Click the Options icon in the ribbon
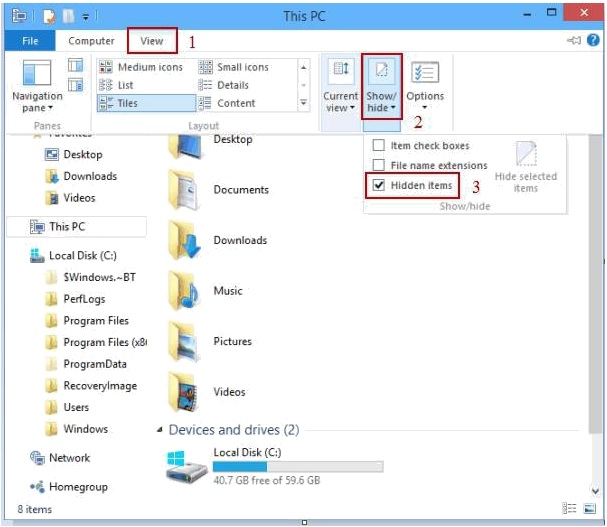 pos(425,72)
